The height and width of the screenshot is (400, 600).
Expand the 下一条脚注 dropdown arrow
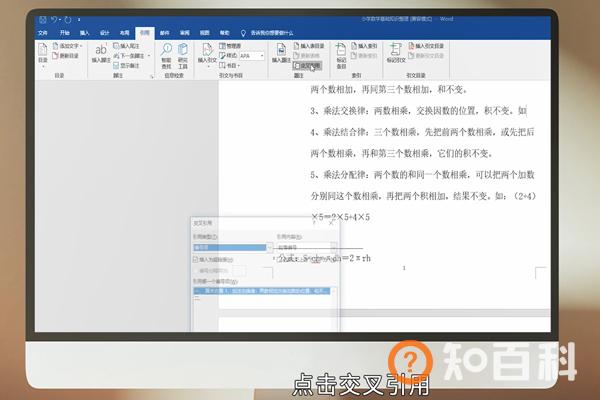tap(149, 56)
